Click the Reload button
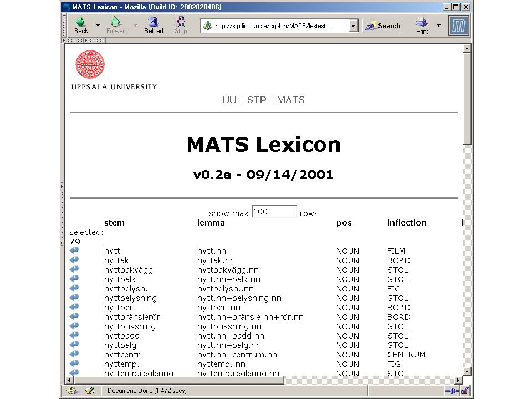532x399 pixels. pos(154,25)
